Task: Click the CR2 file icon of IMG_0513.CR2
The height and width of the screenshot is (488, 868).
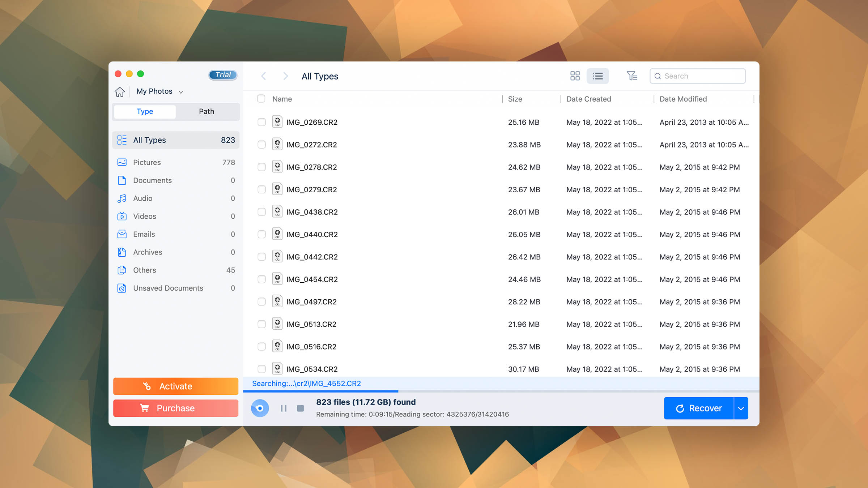Action: point(277,324)
